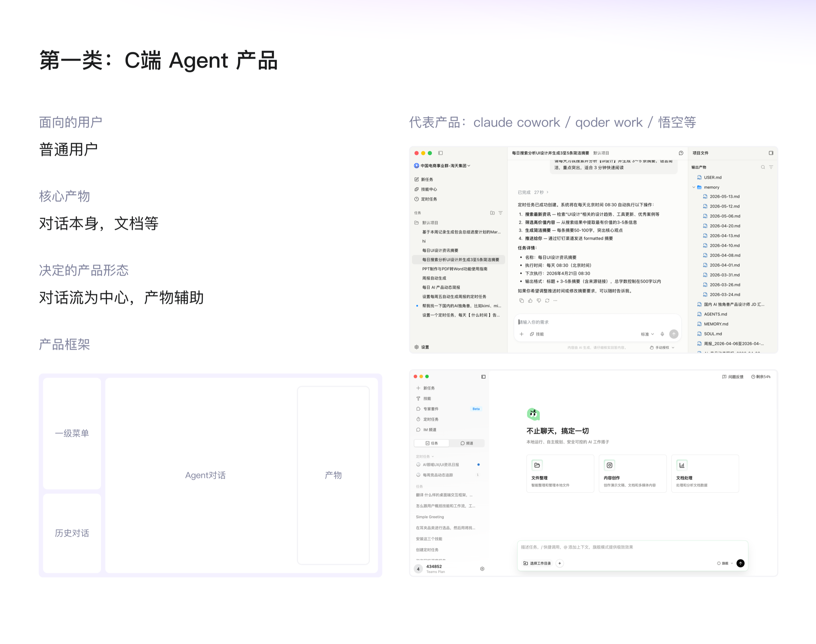Click the 请输入你的需求 input field
The height and width of the screenshot is (644, 816).
tap(597, 322)
